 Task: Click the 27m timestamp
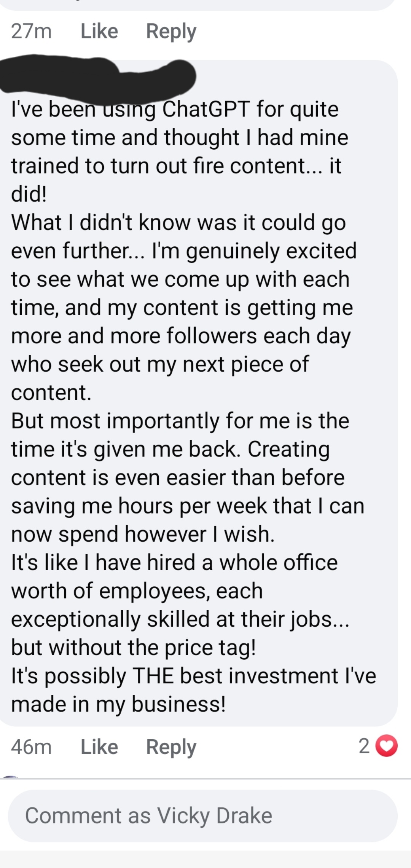(x=31, y=31)
